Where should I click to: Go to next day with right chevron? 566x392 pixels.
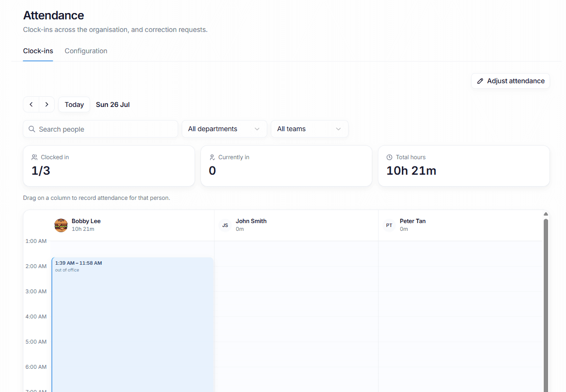[46, 105]
